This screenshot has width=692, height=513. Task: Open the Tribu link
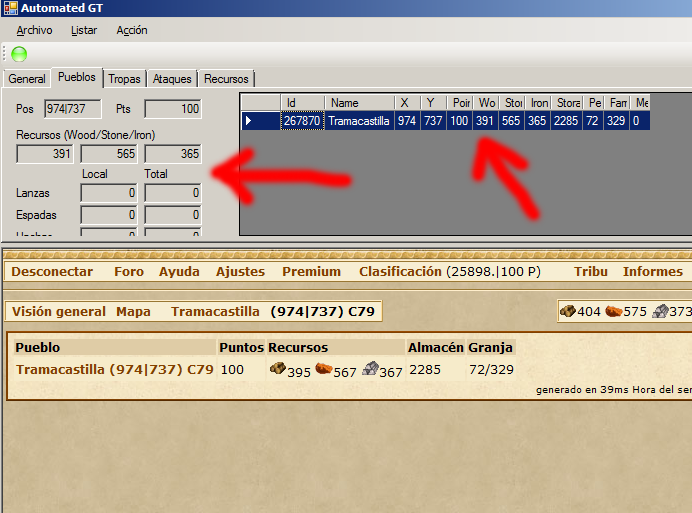[590, 272]
